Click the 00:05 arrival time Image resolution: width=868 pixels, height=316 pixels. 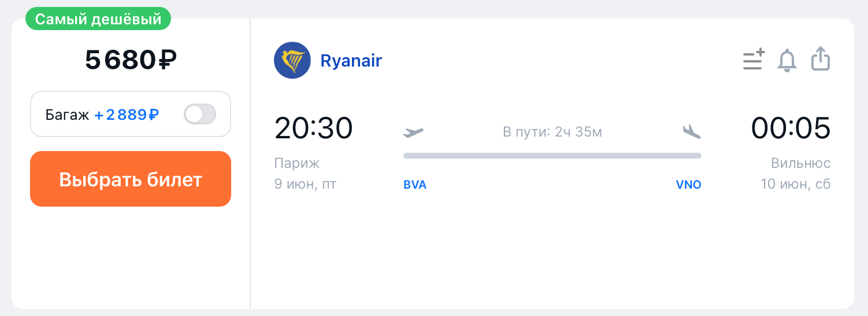(791, 128)
